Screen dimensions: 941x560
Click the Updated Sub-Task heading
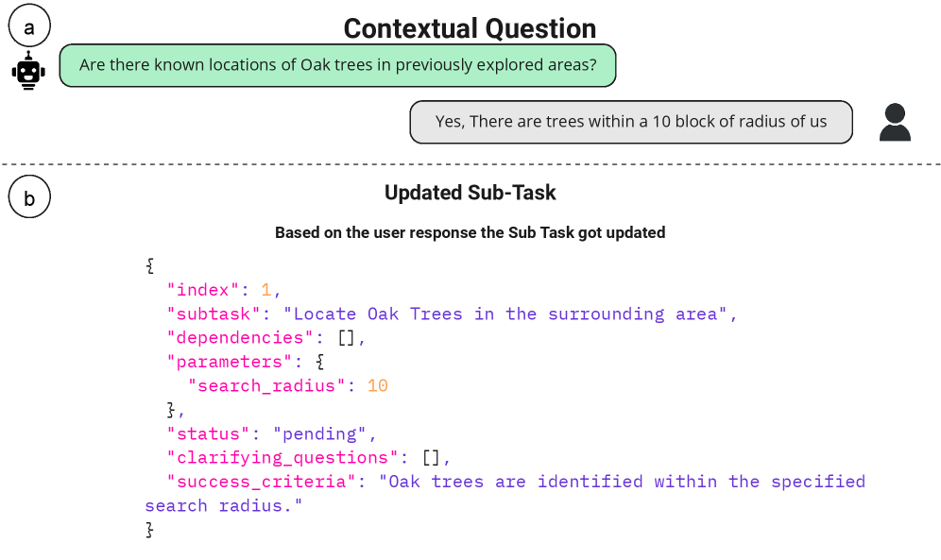click(x=470, y=193)
